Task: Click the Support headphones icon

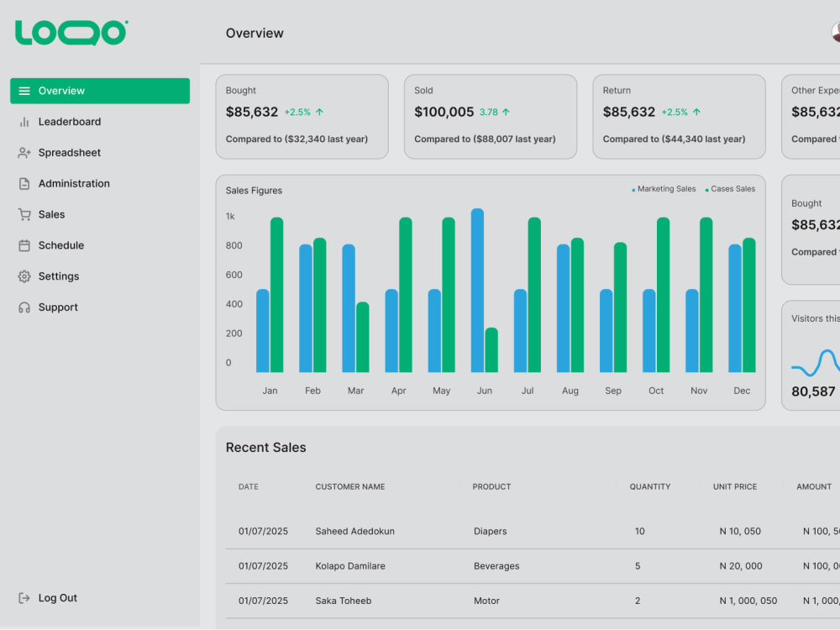Action: pos(24,307)
